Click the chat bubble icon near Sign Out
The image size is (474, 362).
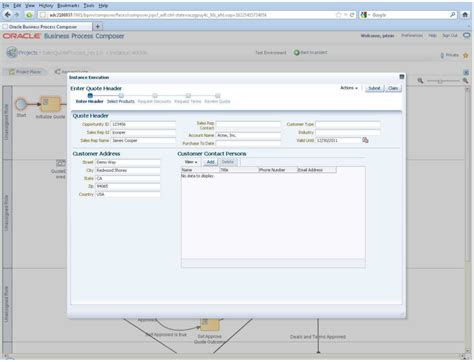click(x=467, y=35)
